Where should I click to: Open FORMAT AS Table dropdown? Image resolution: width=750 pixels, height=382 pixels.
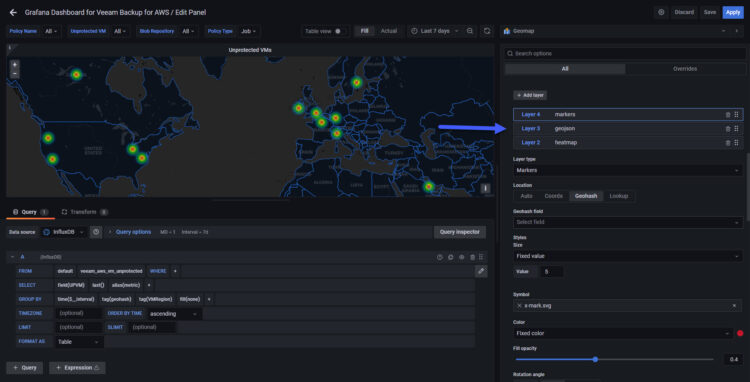coord(79,342)
